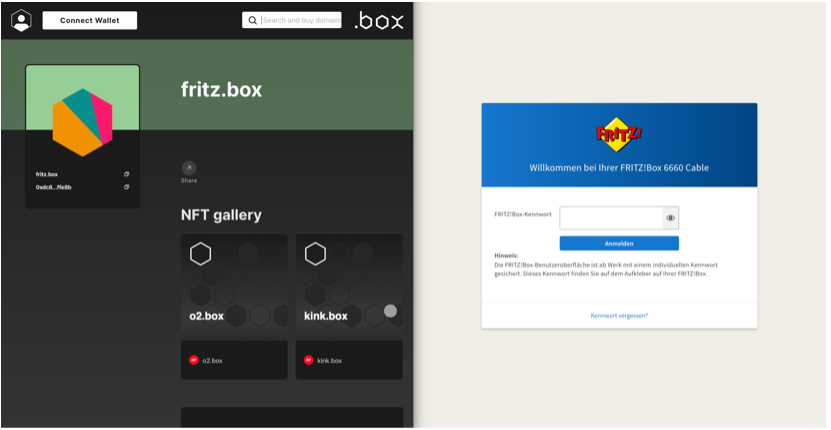Click the magnifying glass search icon
The width and height of the screenshot is (831, 430).
(253, 20)
